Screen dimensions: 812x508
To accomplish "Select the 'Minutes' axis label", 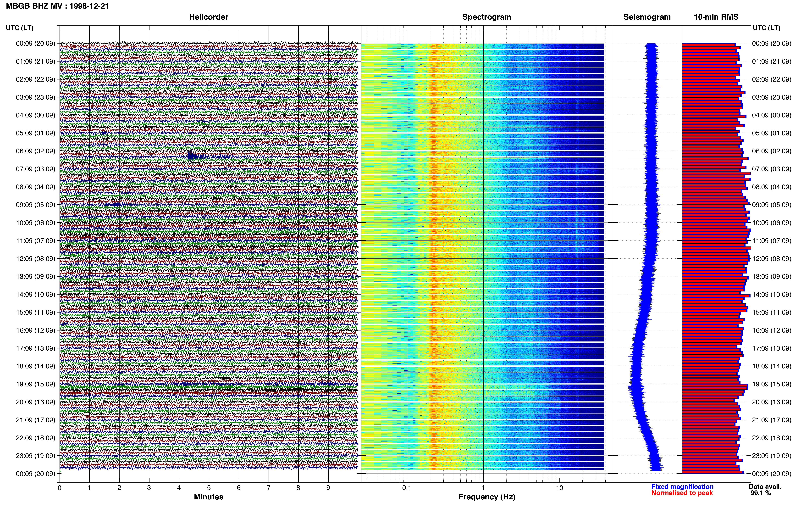I will coord(209,497).
